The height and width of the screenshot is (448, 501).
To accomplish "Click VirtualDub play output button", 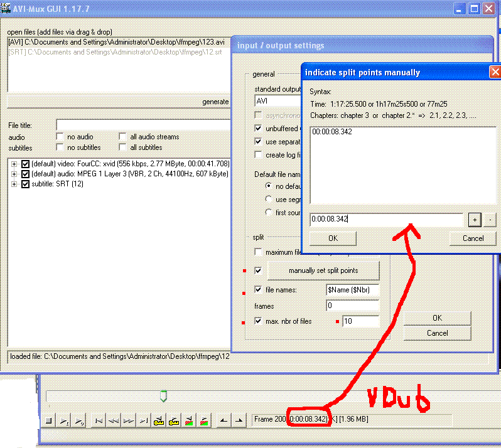I will click(79, 421).
